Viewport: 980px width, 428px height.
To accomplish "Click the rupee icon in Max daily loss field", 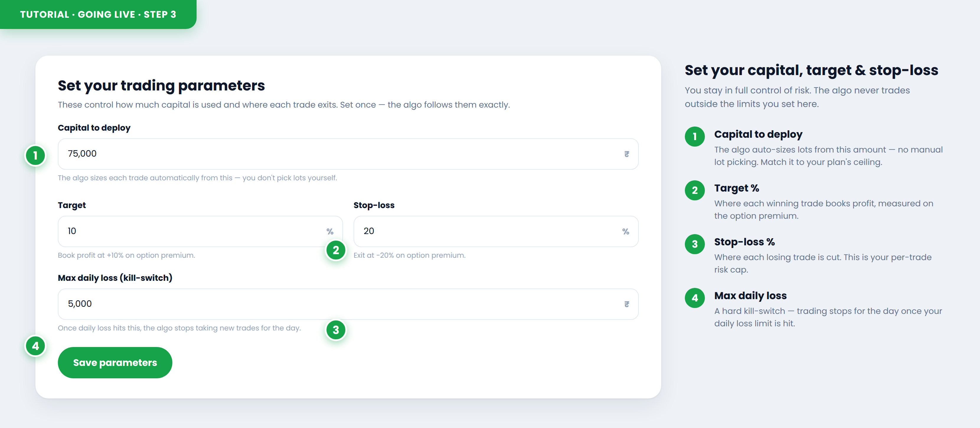I will point(627,304).
